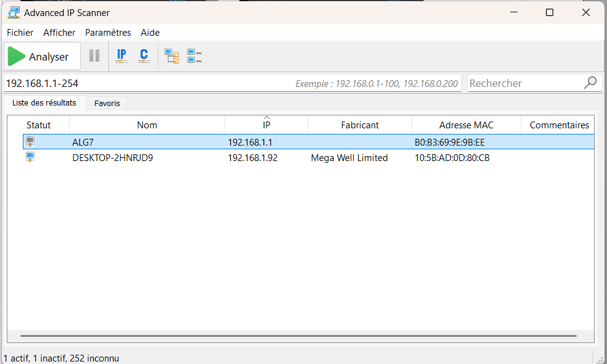Image resolution: width=607 pixels, height=364 pixels.
Task: Click the ALG7 device status icon
Action: pyautogui.click(x=30, y=142)
